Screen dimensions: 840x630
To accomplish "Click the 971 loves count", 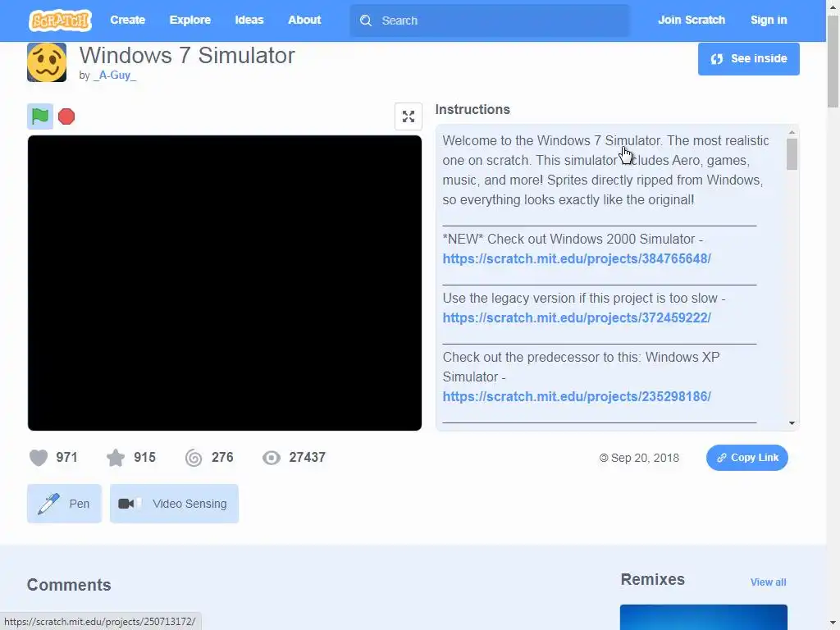I will [x=67, y=458].
